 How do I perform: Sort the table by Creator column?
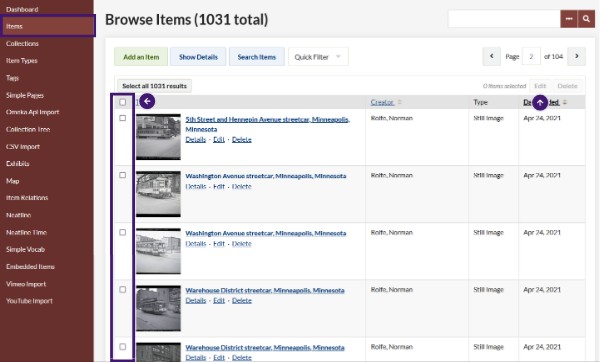point(382,102)
